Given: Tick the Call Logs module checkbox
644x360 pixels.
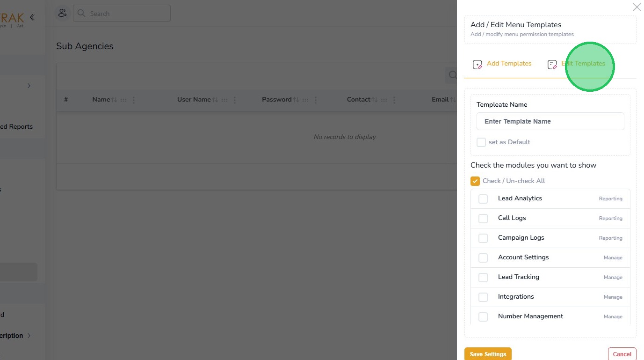Looking at the screenshot, I should pos(483,219).
